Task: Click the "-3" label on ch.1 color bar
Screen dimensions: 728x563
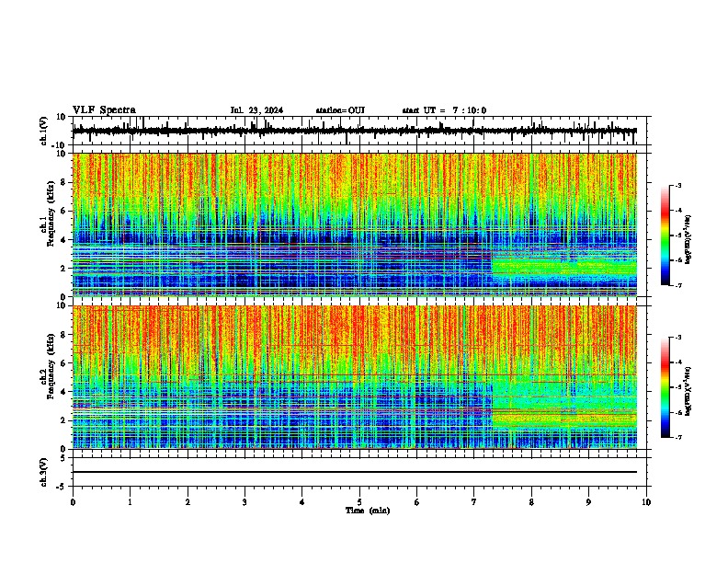Action: click(x=678, y=185)
